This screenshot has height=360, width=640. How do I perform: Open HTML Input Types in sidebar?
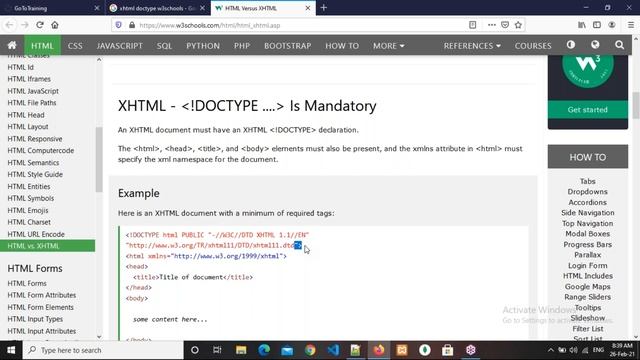(x=35, y=319)
